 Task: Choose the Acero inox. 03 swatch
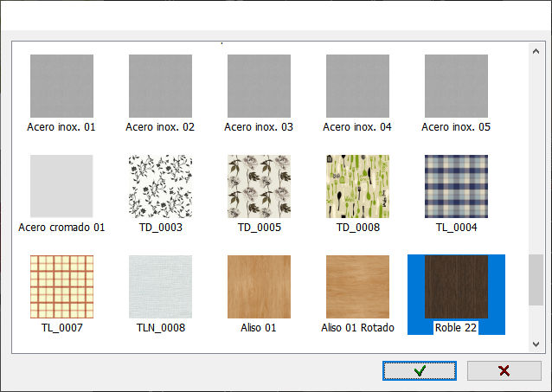pyautogui.click(x=259, y=86)
